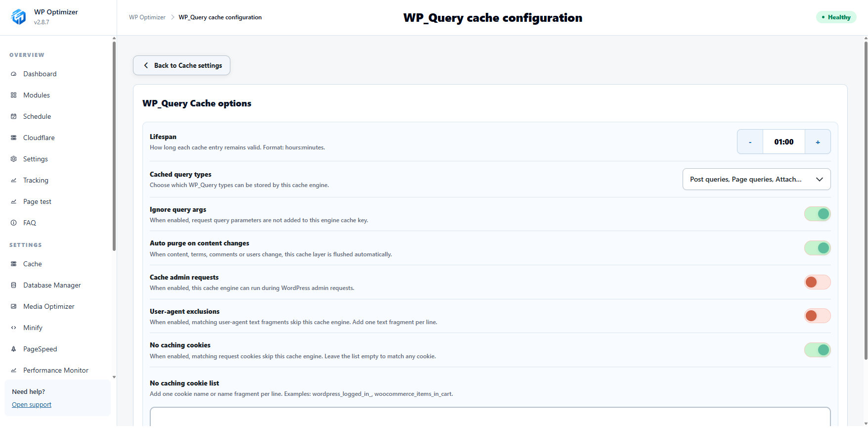Screen dimensions: 868x433
Task: Click the v2.8.7 version label
Action: [42, 22]
